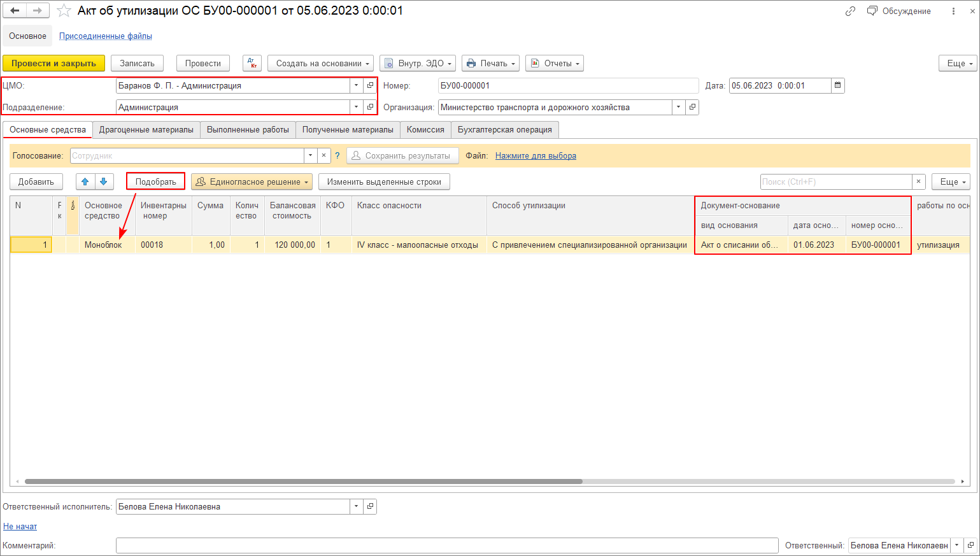The height and width of the screenshot is (556, 980).
Task: Switch to the Комиссия tab
Action: point(425,129)
